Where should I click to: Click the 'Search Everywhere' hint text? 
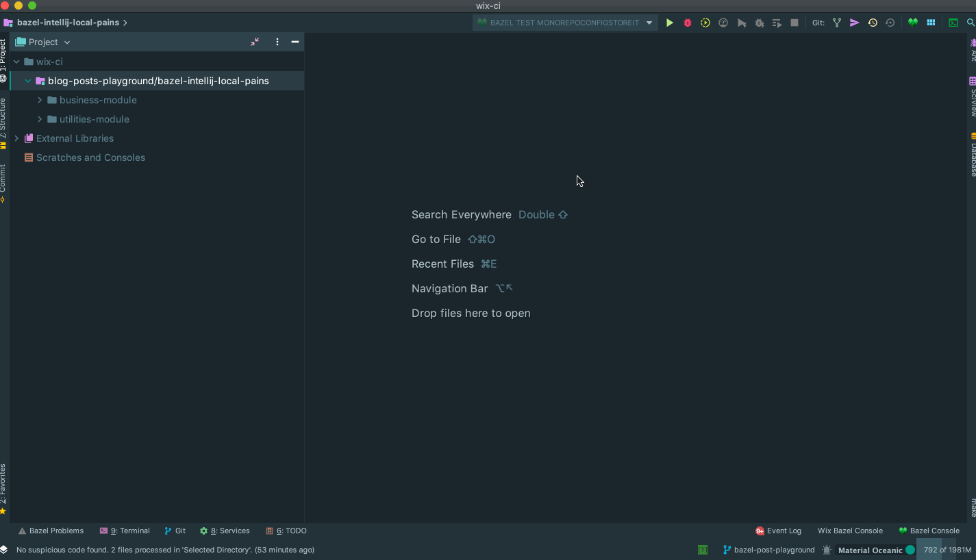(462, 214)
